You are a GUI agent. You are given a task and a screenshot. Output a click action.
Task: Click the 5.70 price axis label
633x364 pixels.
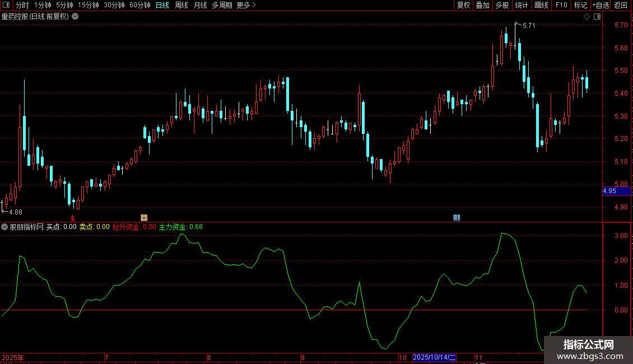coord(621,25)
